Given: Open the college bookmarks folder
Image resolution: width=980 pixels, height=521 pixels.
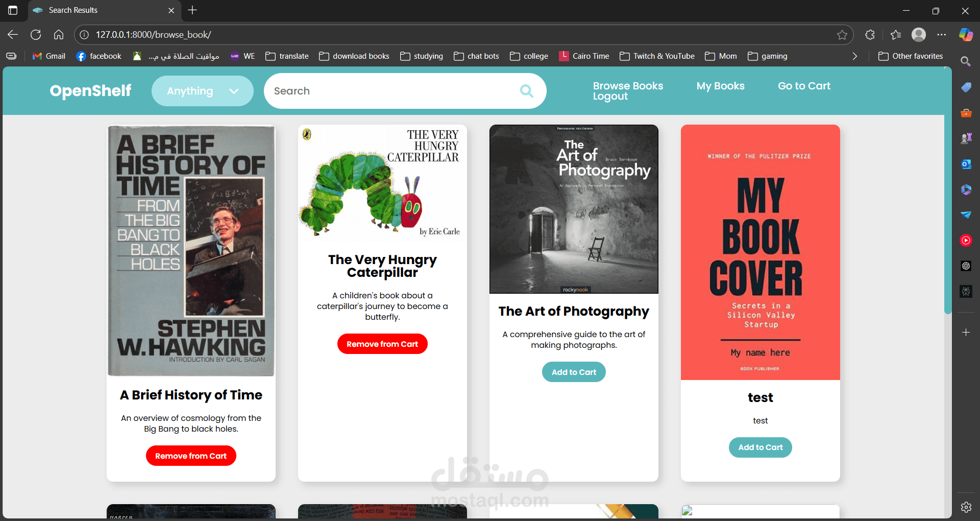Looking at the screenshot, I should [529, 56].
